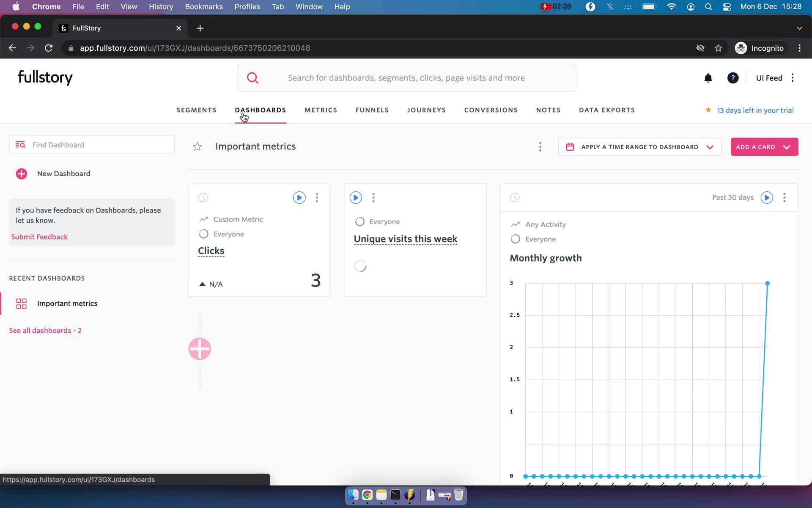The width and height of the screenshot is (812, 508).
Task: Click the Monthly growth chart peak data point
Action: [x=767, y=283]
